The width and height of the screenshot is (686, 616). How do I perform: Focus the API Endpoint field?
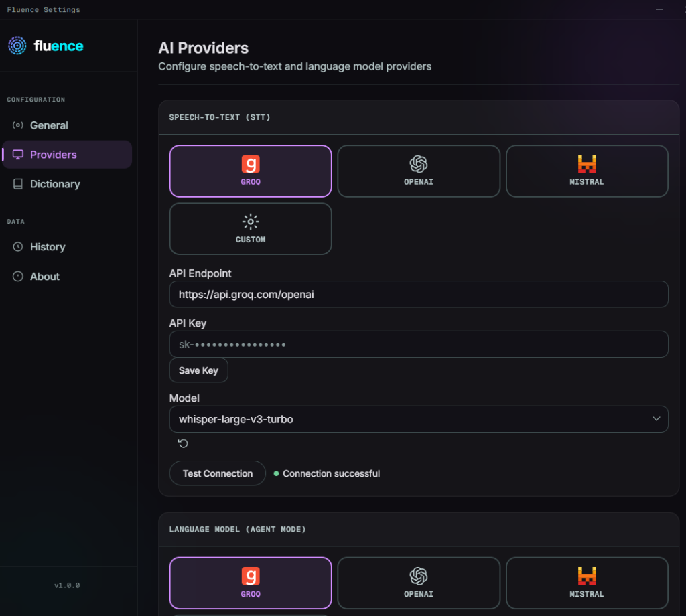coord(419,294)
